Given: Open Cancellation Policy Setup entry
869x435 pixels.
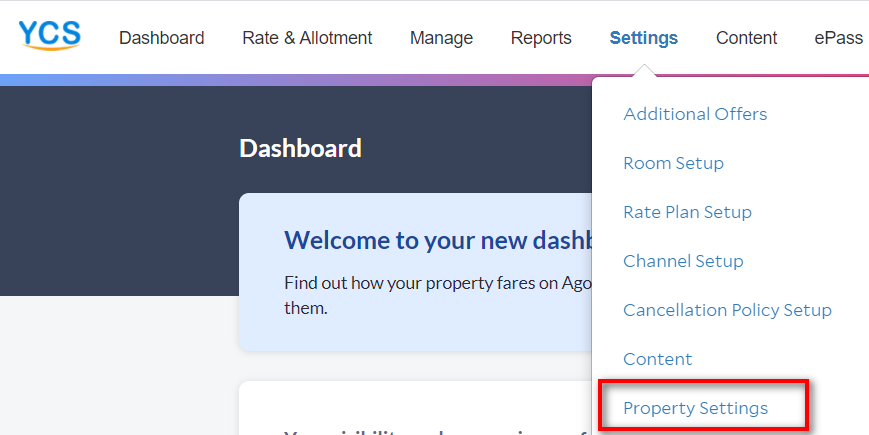Looking at the screenshot, I should point(727,310).
